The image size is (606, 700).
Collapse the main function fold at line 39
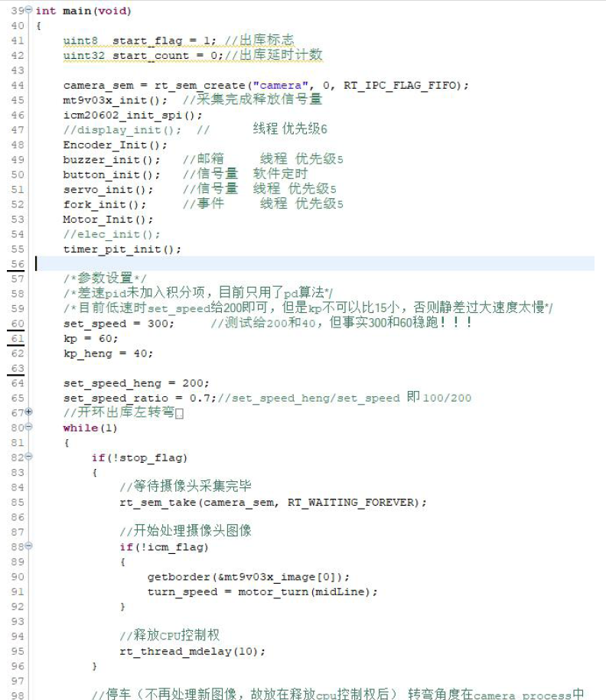[29, 9]
